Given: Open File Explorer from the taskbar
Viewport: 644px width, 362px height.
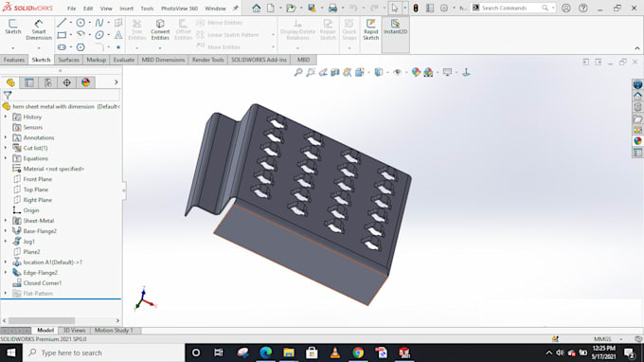Looking at the screenshot, I should (289, 353).
